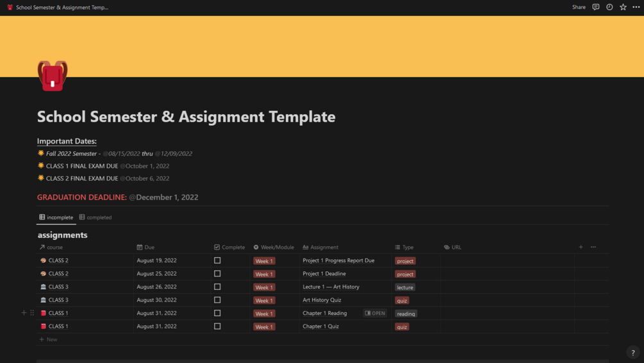Click the assignments database title
Image resolution: width=644 pixels, height=363 pixels.
pos(62,235)
